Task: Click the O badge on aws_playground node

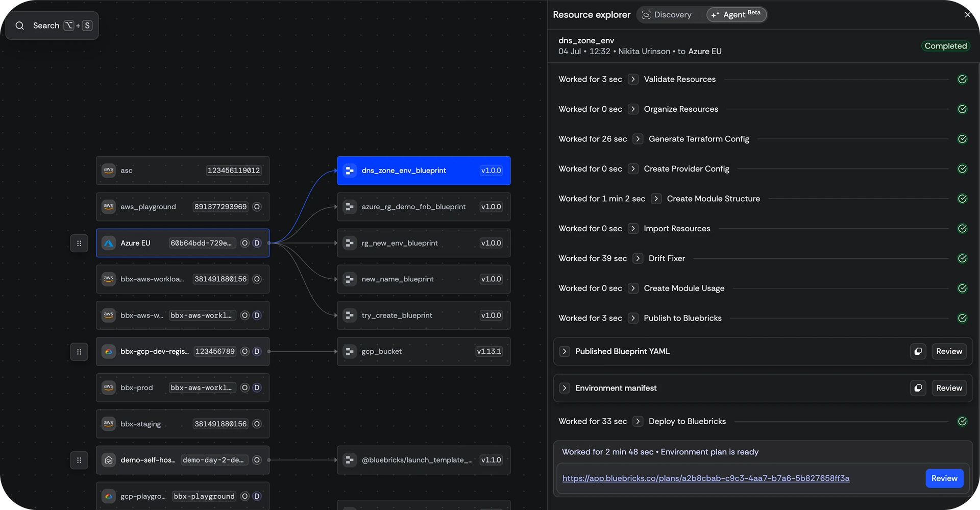Action: click(257, 207)
